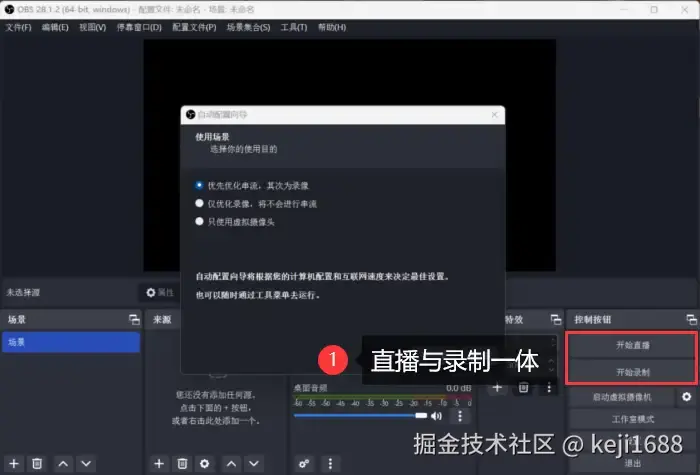The image size is (700, 475).
Task: Open the 工具(T) menu
Action: [x=294, y=27]
